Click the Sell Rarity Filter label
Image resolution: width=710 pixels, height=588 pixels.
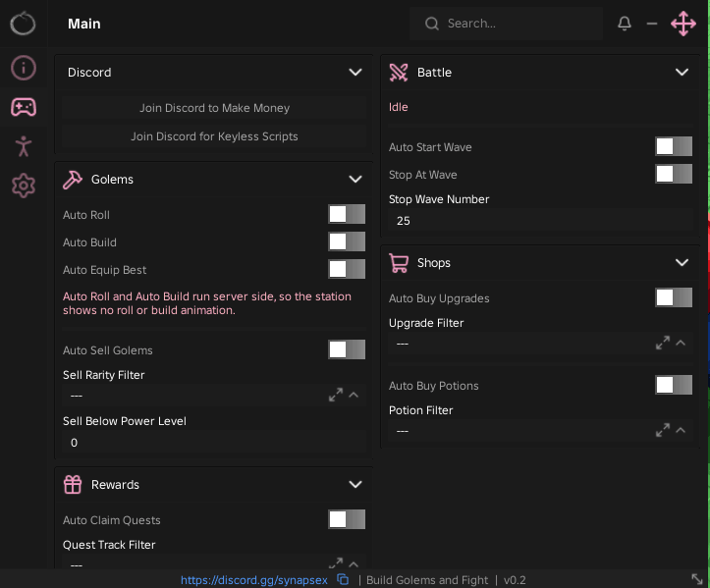point(104,375)
